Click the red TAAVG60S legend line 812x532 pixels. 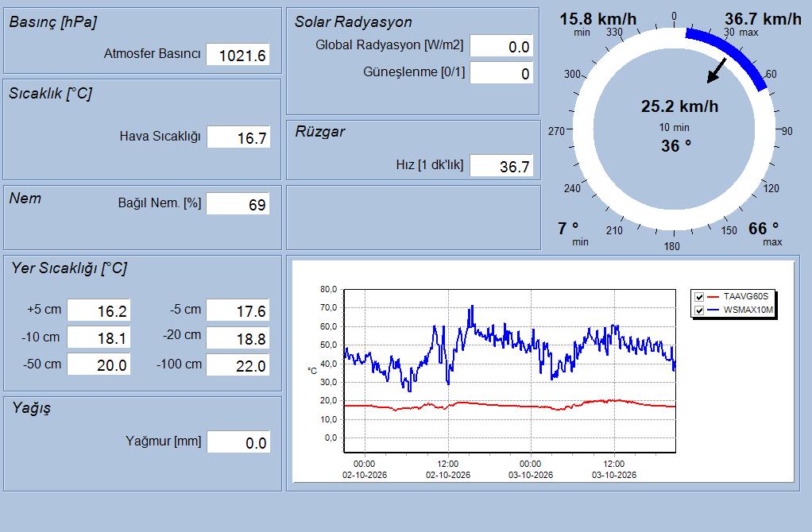713,297
